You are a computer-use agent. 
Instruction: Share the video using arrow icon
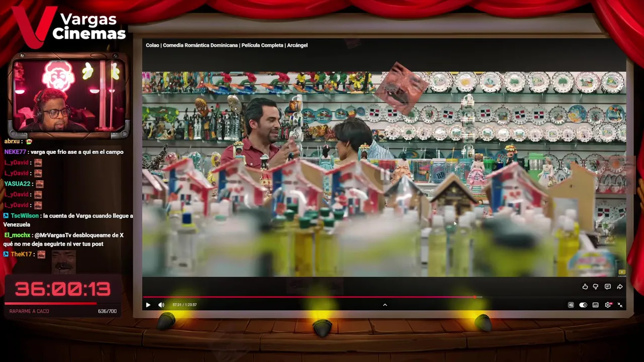620,287
